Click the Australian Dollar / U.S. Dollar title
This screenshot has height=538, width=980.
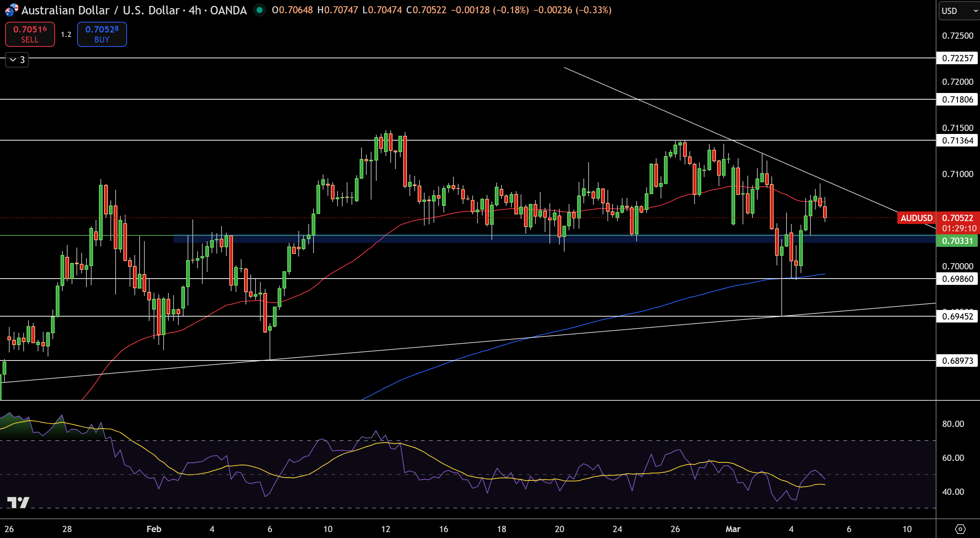[100, 10]
